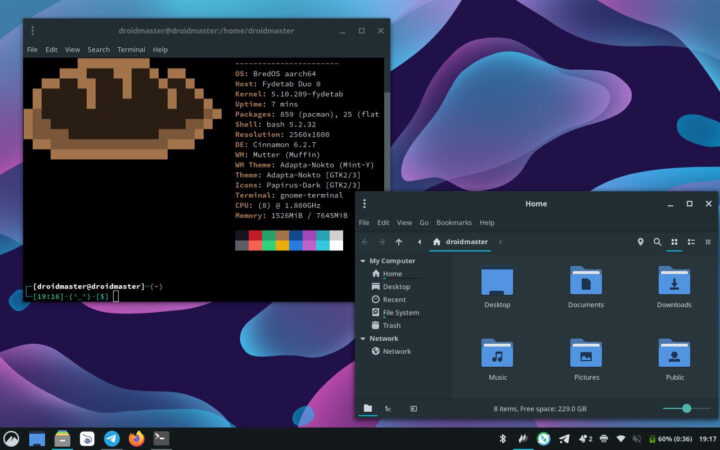The width and height of the screenshot is (720, 450).
Task: Select File System in the sidebar
Action: 400,312
